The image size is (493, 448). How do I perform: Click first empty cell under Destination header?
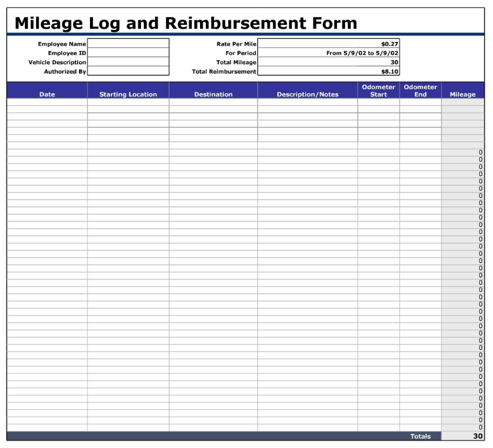coord(213,102)
